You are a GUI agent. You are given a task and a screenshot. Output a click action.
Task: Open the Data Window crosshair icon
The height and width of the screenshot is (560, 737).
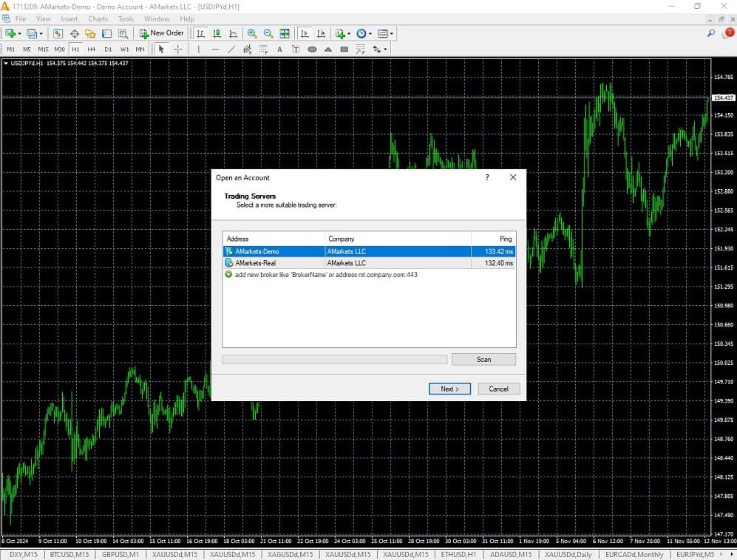[74, 33]
